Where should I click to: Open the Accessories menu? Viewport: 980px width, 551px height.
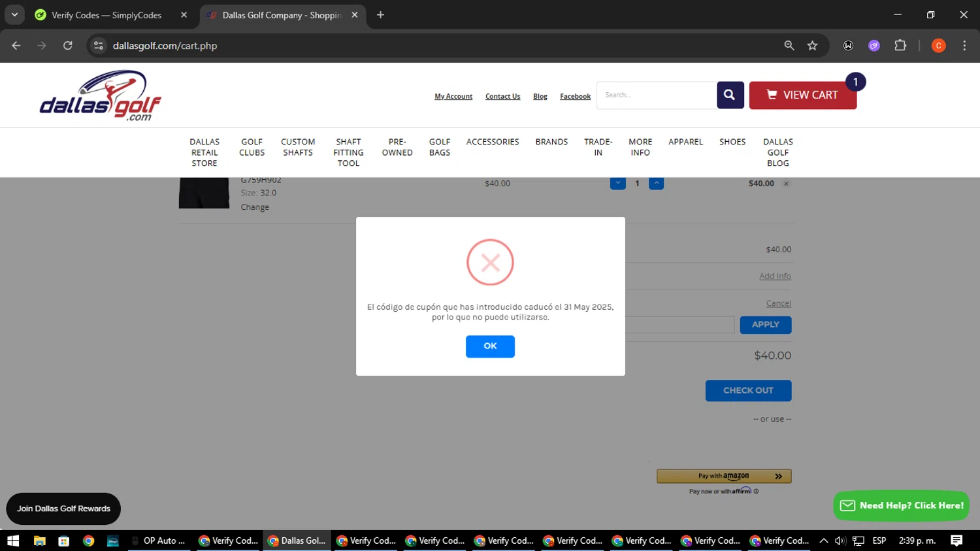point(493,142)
